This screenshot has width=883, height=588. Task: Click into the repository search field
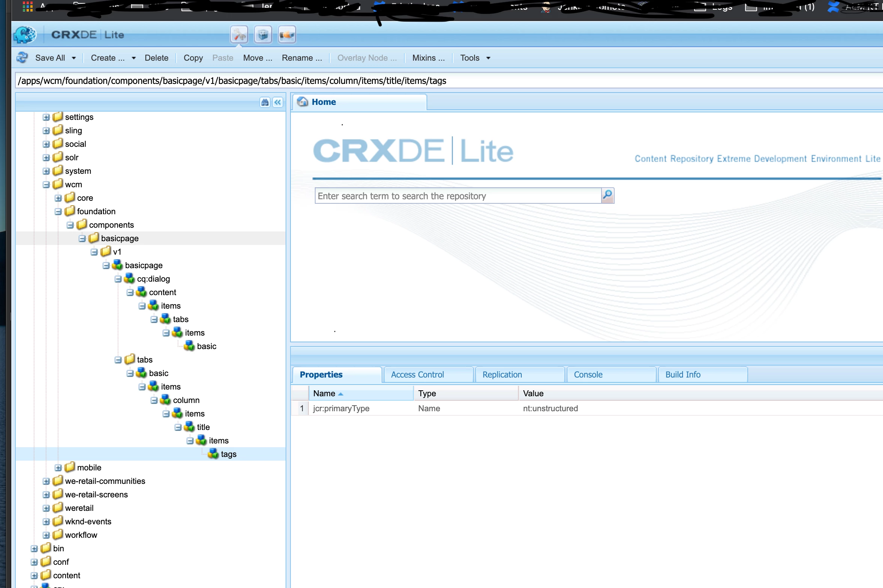(457, 196)
